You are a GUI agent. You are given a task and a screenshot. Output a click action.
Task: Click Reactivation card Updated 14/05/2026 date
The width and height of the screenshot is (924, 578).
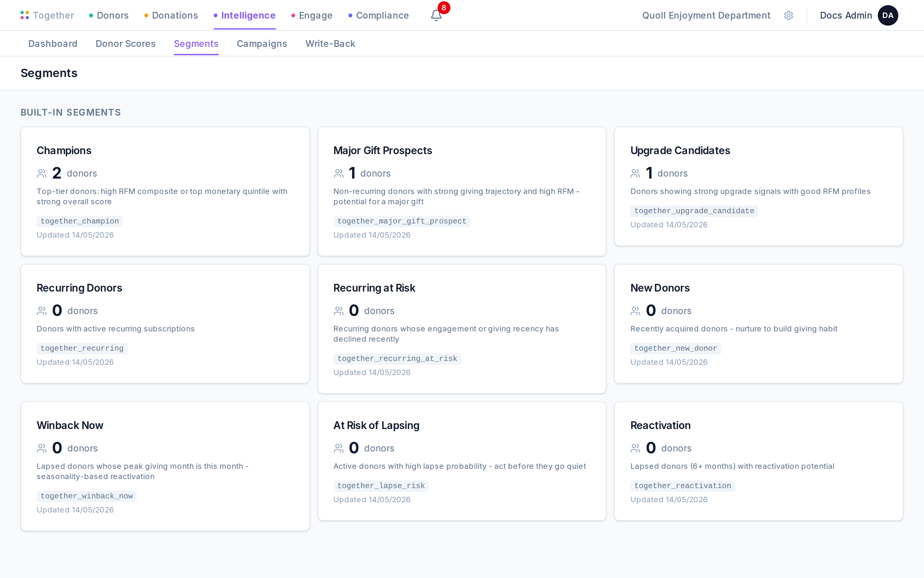[669, 500]
